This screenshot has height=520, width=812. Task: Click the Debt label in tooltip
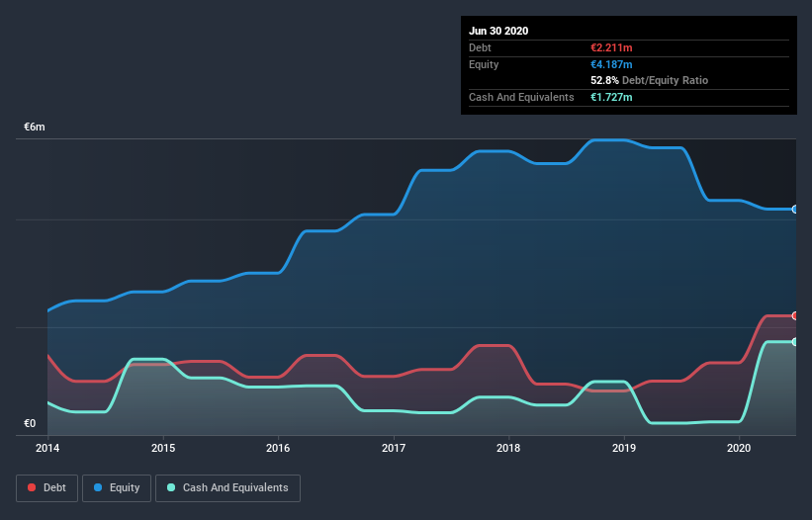tap(480, 47)
